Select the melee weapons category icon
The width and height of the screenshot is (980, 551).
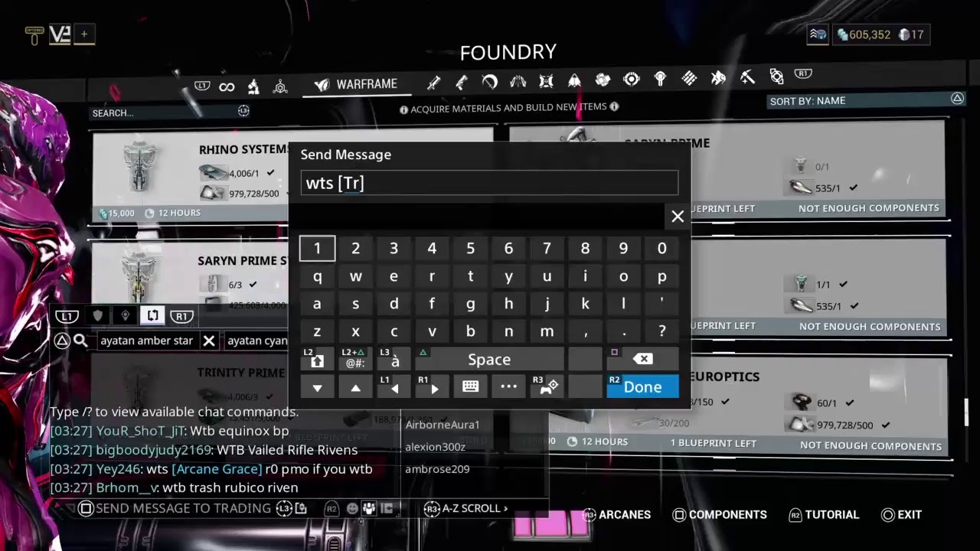[490, 81]
